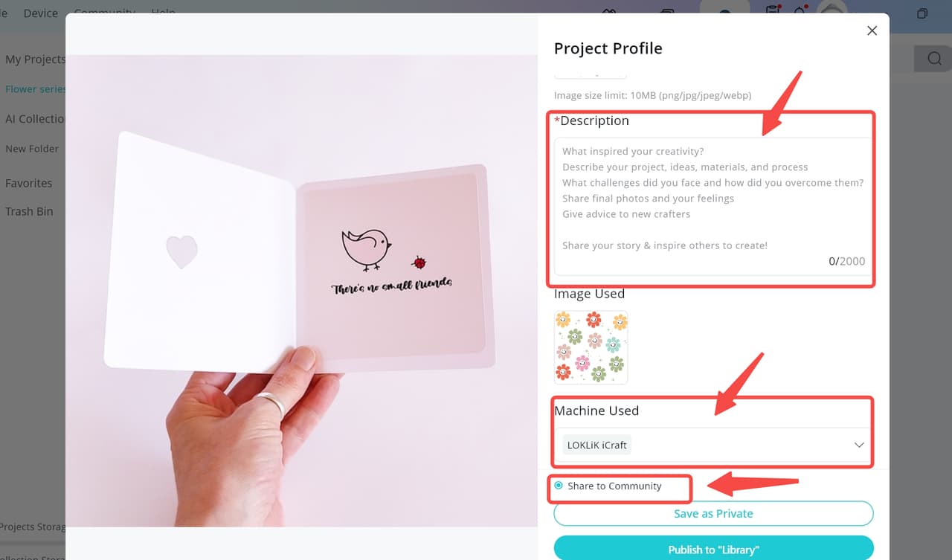Click the greeting card preview photo

[301, 291]
